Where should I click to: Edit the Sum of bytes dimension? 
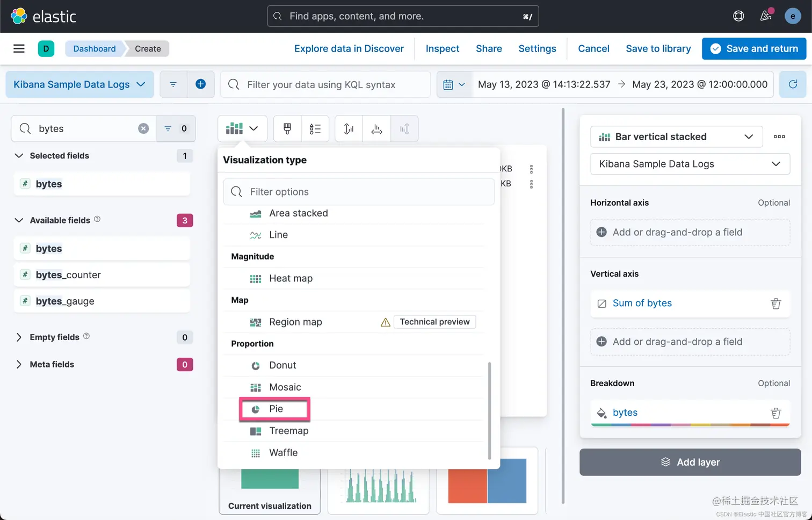pyautogui.click(x=642, y=304)
